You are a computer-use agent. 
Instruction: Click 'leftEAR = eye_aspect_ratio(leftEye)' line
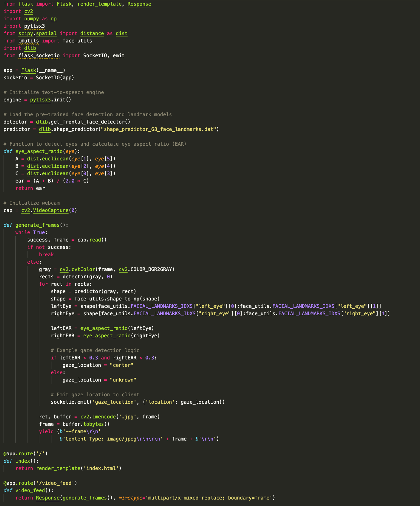tap(102, 328)
